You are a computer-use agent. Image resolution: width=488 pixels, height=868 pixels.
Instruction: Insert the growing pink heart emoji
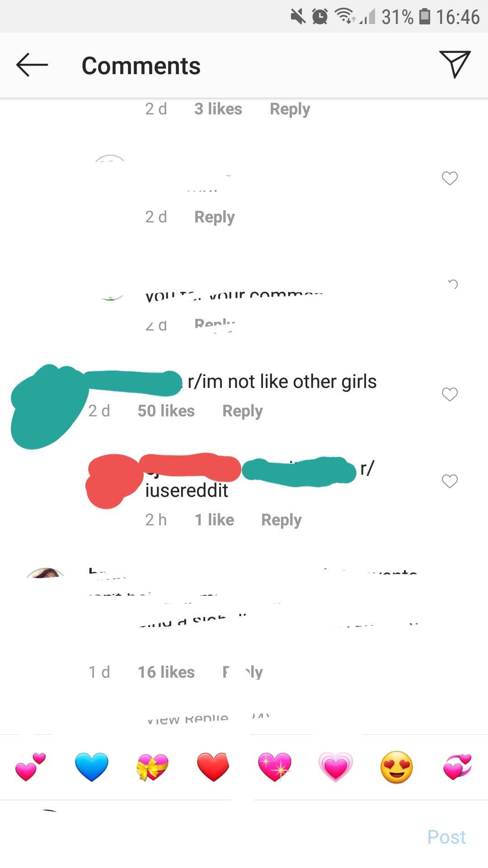pos(336,767)
